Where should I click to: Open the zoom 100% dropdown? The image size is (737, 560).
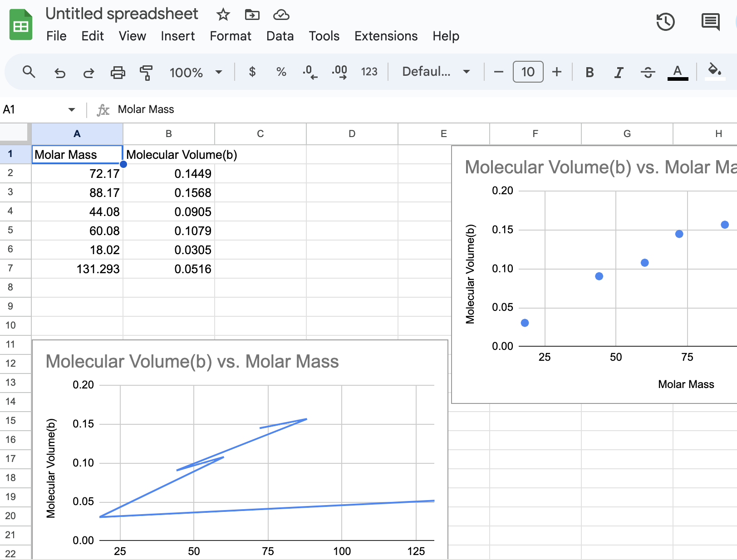tap(196, 72)
